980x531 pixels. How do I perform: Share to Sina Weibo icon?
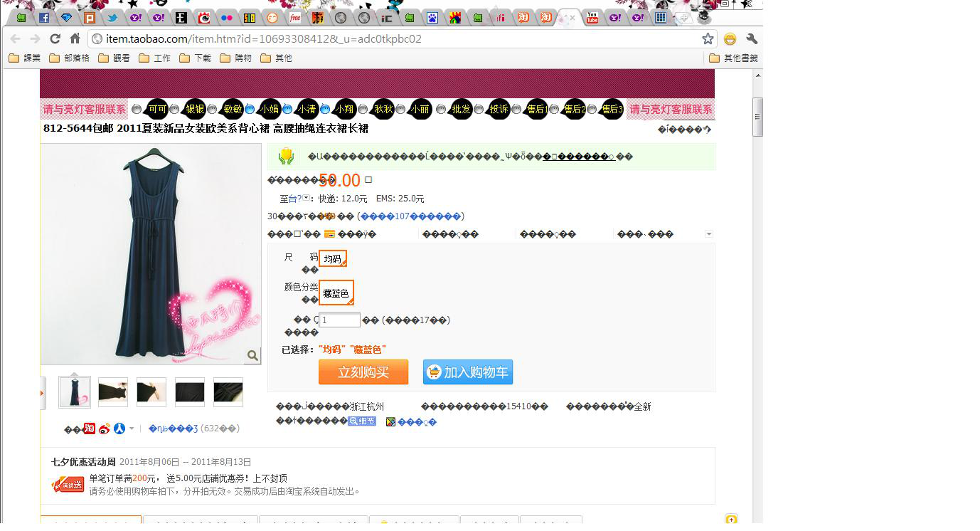105,429
